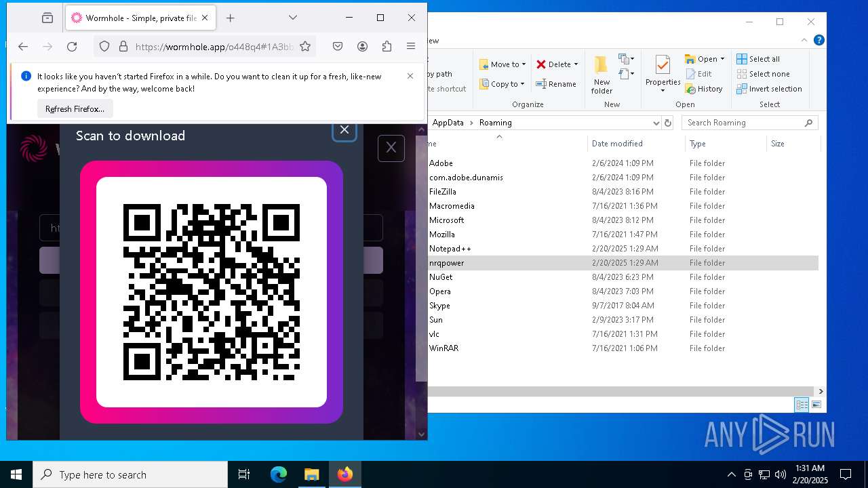Open notification center icon
The image size is (868, 488).
tap(846, 474)
